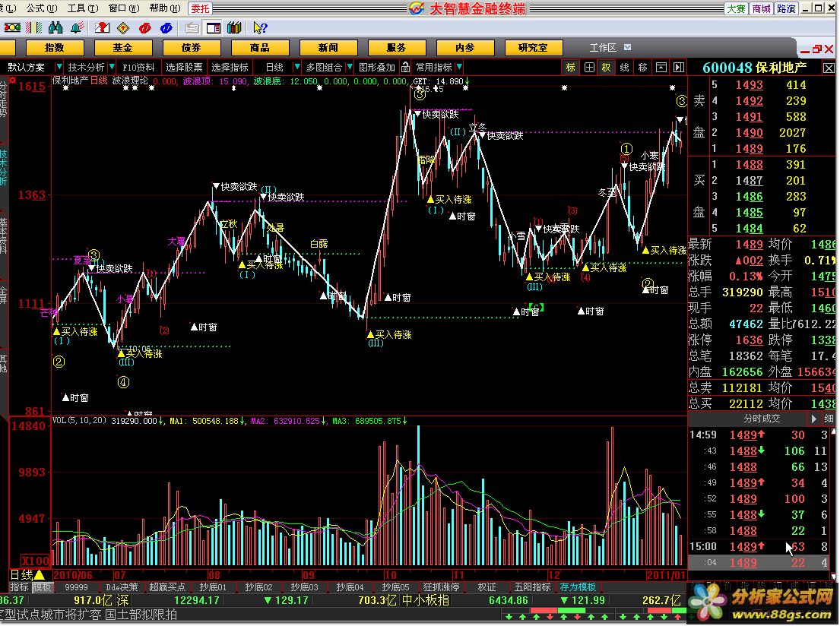Toggle the 线 drawing line button
This screenshot has height=626, width=840.
tap(625, 67)
